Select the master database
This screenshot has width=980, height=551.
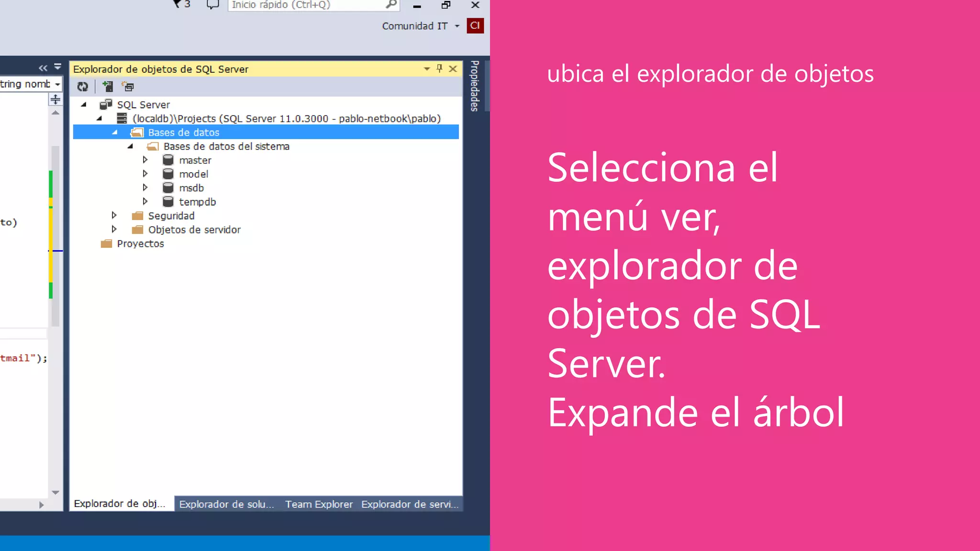coord(195,160)
